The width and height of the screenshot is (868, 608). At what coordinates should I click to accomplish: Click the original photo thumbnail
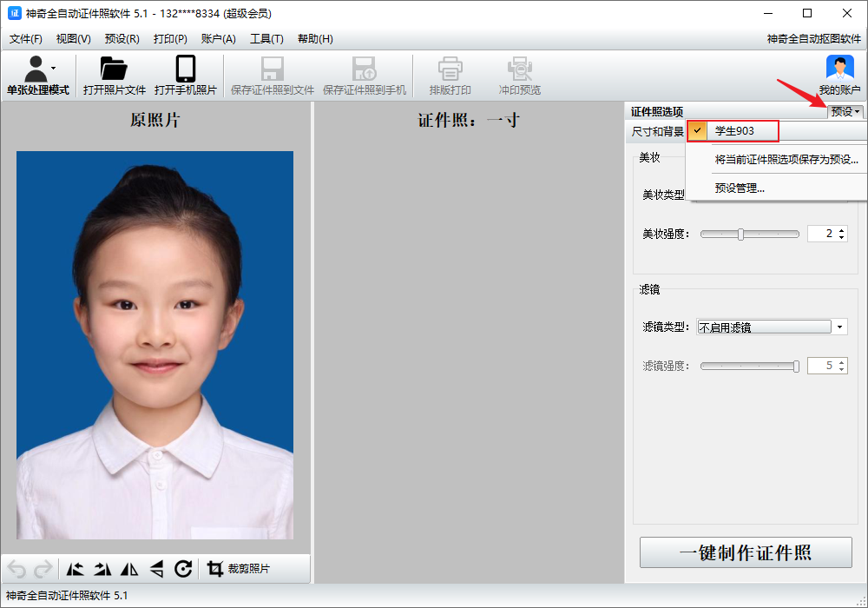pos(155,345)
